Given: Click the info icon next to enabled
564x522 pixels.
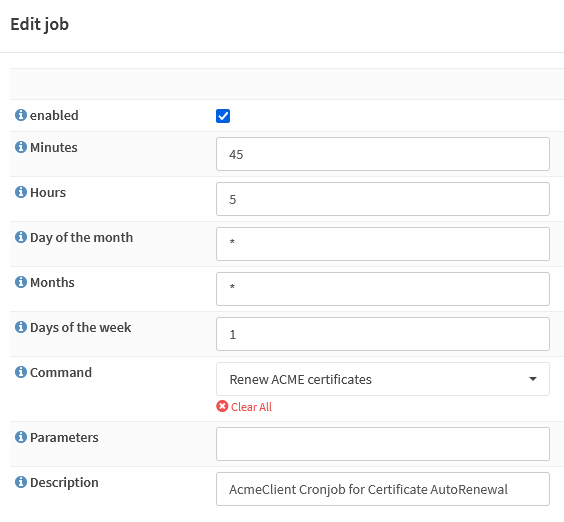Looking at the screenshot, I should point(21,115).
